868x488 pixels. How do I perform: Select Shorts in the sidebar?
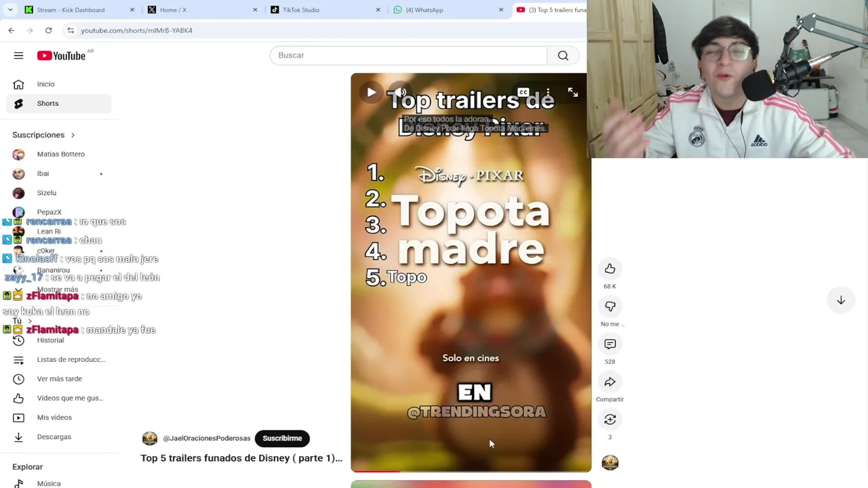click(59, 104)
